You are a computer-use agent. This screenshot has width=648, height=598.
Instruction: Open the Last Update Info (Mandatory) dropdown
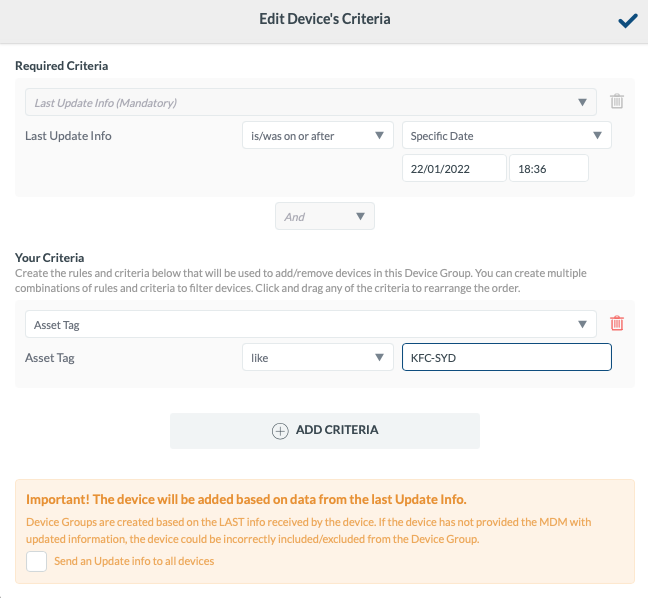point(310,102)
